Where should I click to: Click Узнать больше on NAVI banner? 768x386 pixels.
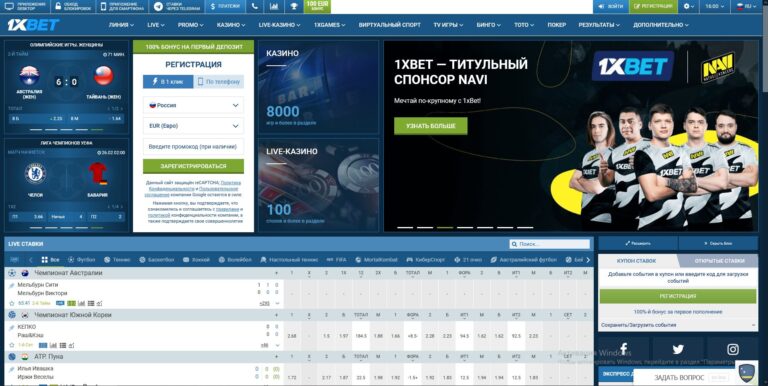(x=431, y=126)
